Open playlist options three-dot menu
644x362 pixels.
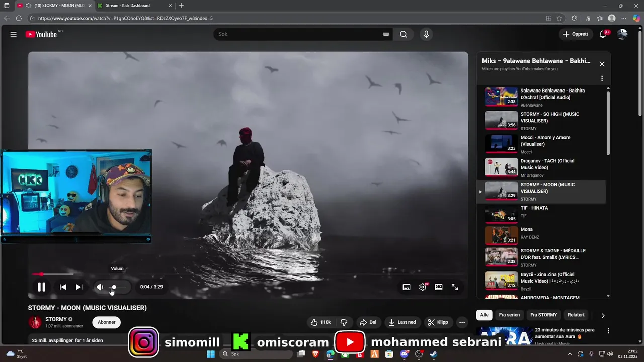tap(602, 78)
